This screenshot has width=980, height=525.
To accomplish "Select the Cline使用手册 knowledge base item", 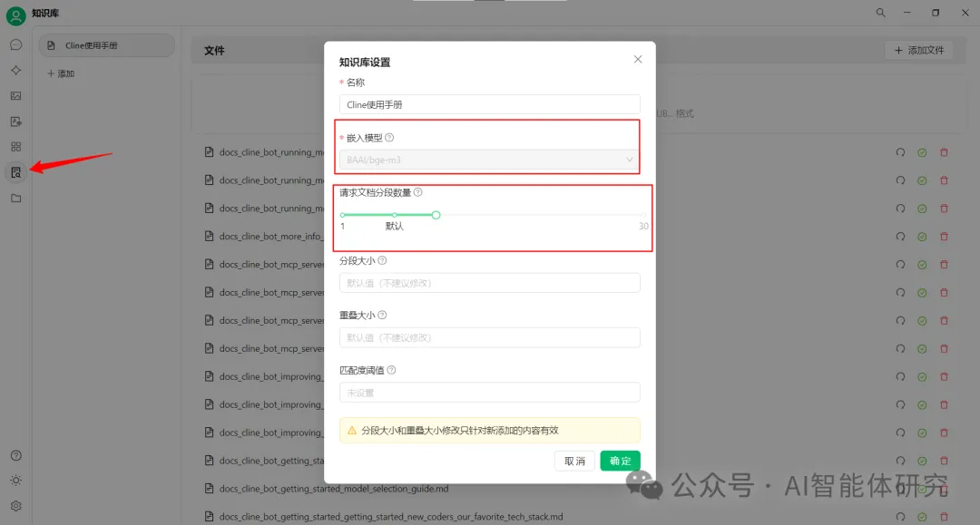I will click(x=106, y=45).
